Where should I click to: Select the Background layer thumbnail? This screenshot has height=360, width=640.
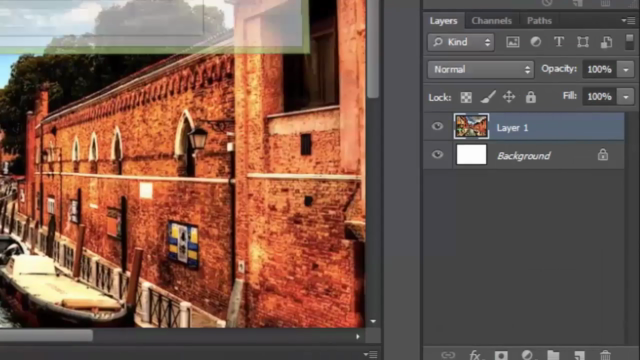pos(471,155)
